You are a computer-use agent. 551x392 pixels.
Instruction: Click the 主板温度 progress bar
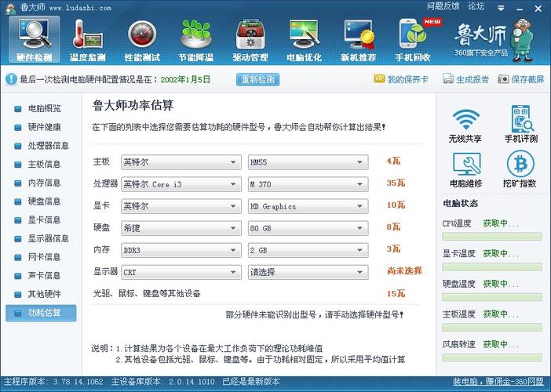coord(492,327)
